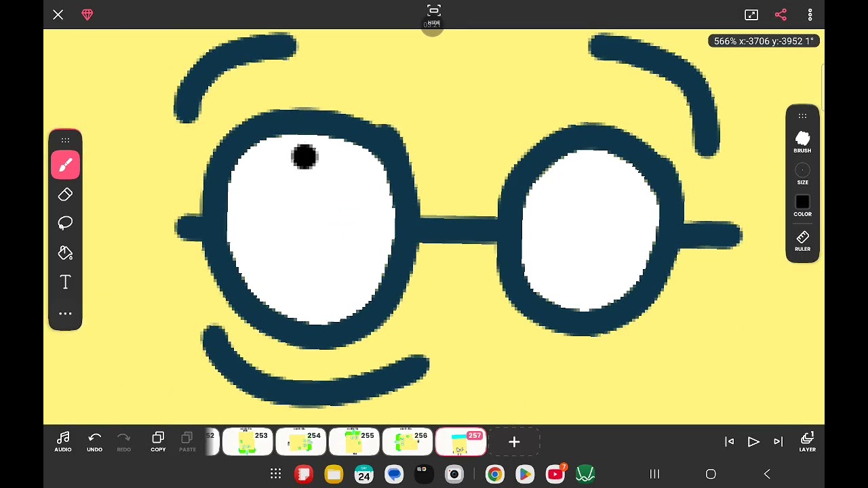868x488 pixels.
Task: Jump to the first frame
Action: pos(730,442)
